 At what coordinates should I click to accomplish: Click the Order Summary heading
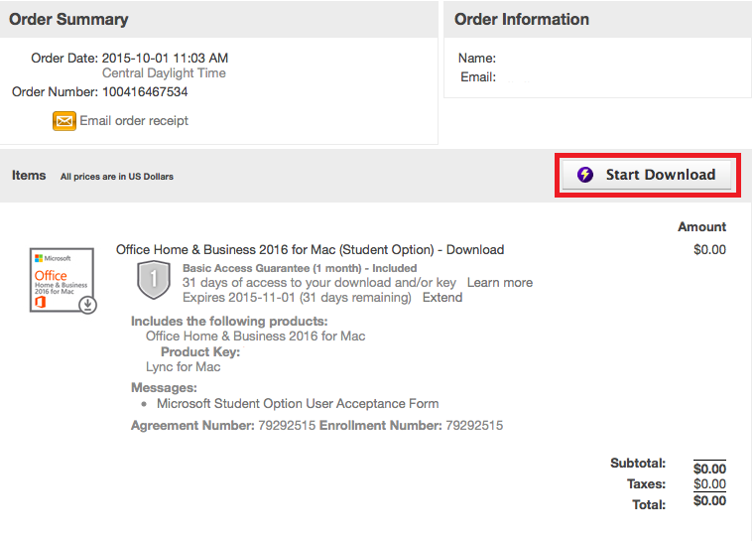(x=68, y=19)
